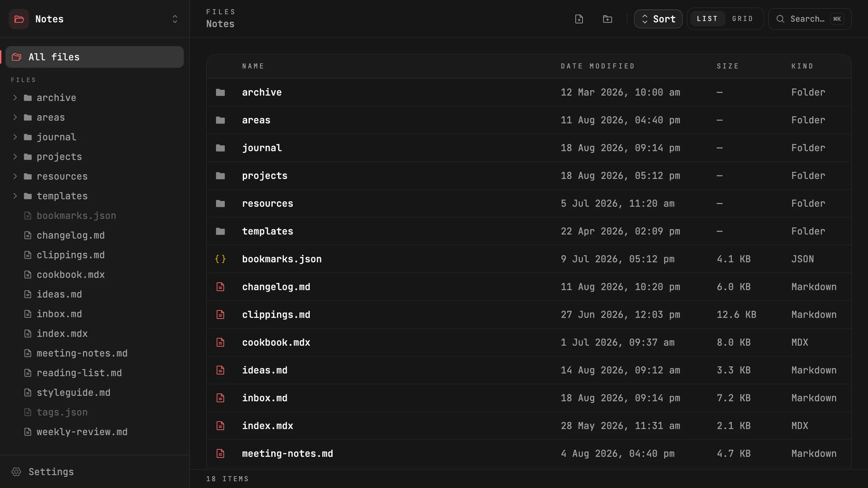Click the document icon for ideas.md row
The height and width of the screenshot is (488, 868).
tap(220, 370)
